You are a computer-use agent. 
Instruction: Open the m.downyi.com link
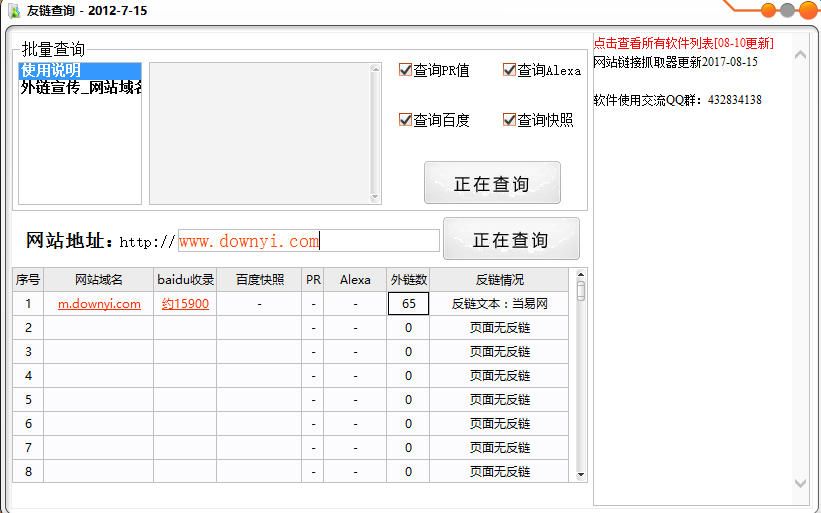99,304
